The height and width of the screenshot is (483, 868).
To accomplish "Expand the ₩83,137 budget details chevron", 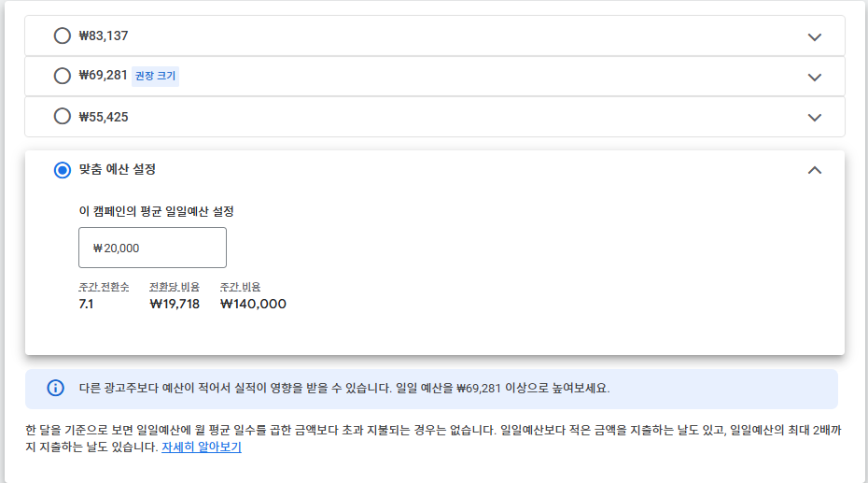I will click(x=814, y=37).
